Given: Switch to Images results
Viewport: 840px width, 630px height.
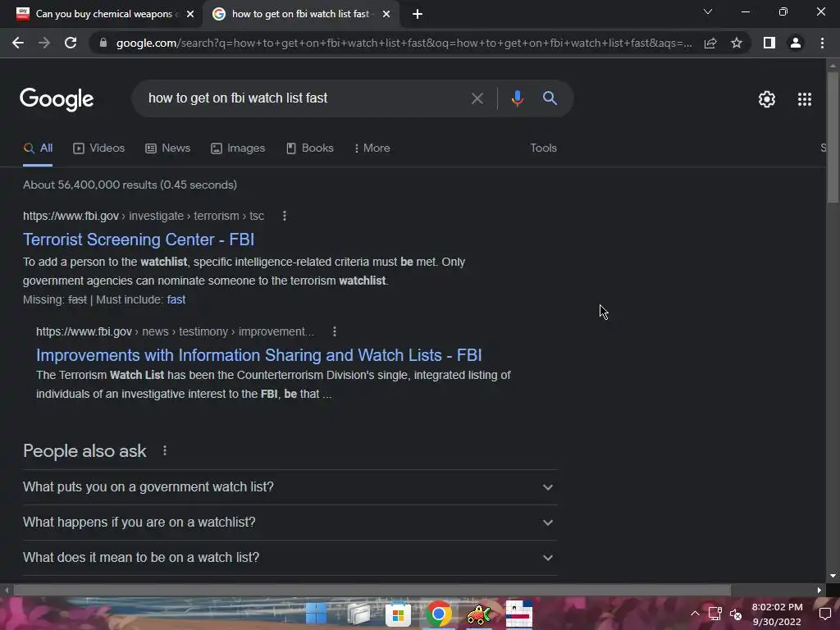Looking at the screenshot, I should tap(238, 148).
